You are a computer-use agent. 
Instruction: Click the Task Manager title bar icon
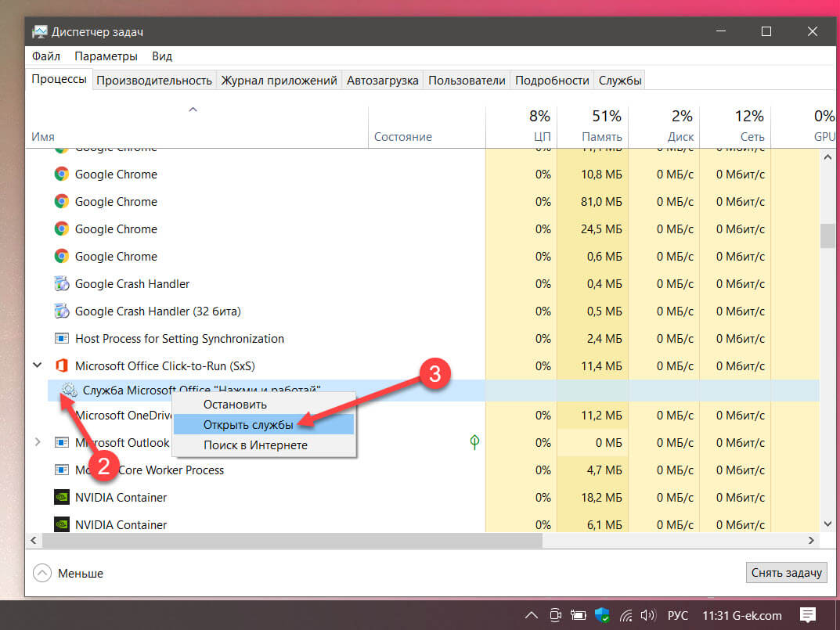(39, 32)
